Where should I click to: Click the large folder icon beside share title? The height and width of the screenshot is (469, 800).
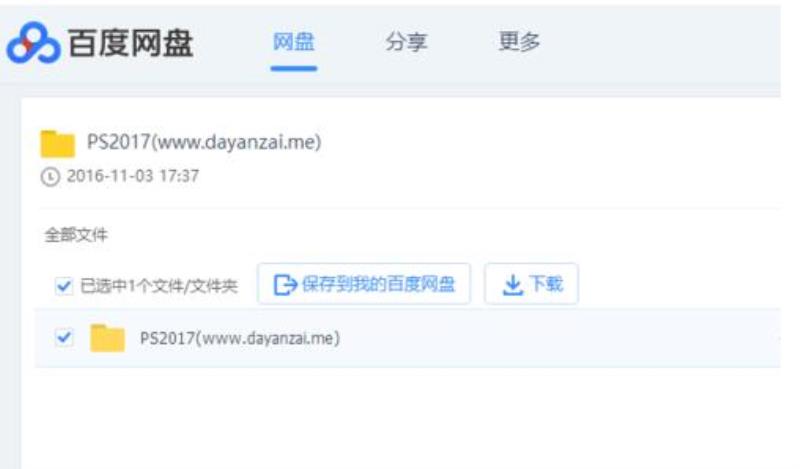pyautogui.click(x=58, y=143)
